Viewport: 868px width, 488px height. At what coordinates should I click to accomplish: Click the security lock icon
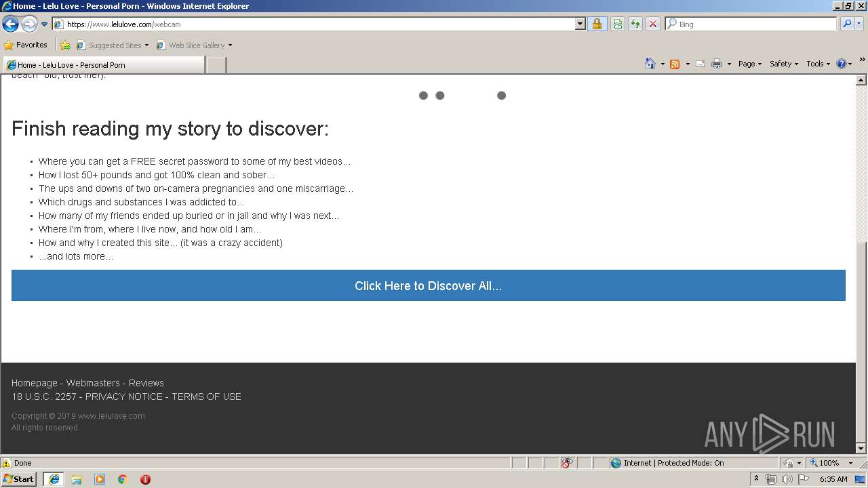(x=597, y=24)
